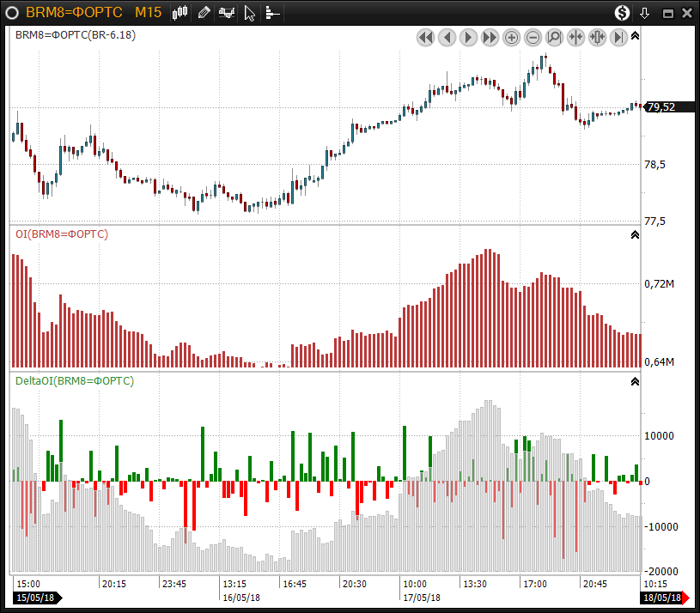The width and height of the screenshot is (700, 613).
Task: Fast scroll chart backward with double-left arrow
Action: (x=426, y=37)
